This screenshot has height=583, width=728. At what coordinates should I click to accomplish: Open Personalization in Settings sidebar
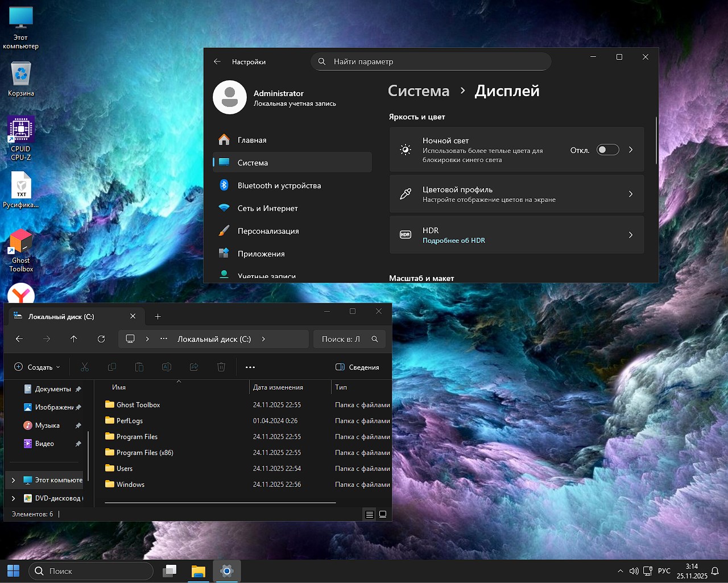pos(268,231)
